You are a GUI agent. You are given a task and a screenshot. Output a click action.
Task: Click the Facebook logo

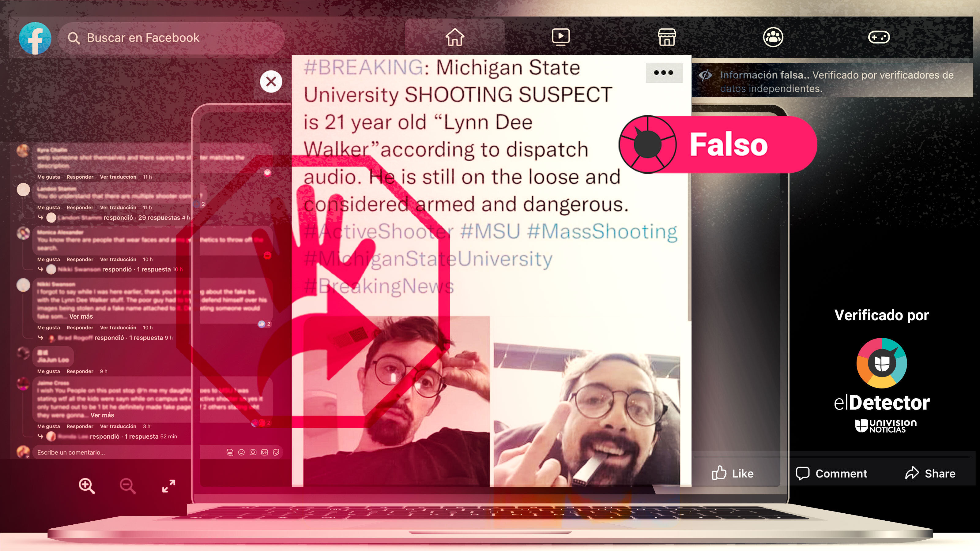coord(35,38)
